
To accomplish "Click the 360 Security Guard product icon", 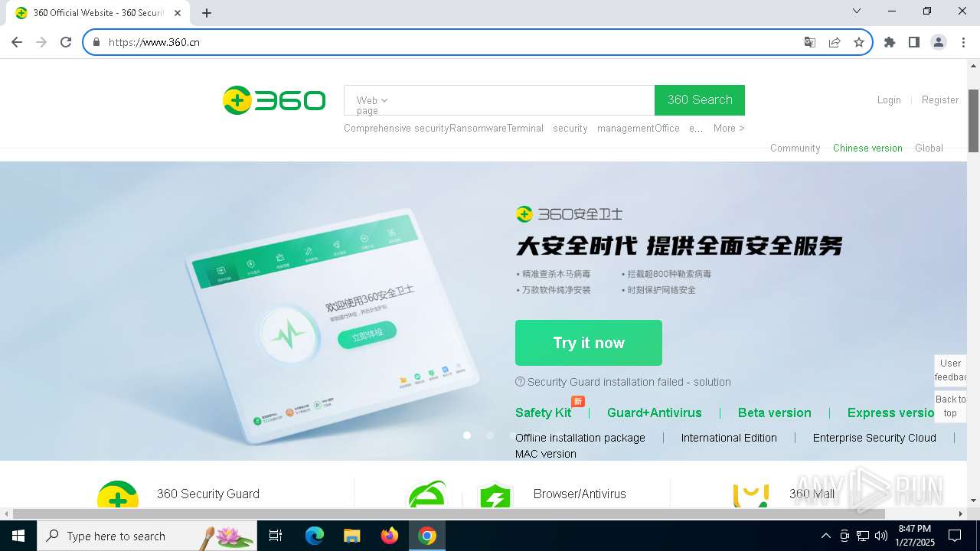I will point(118,495).
